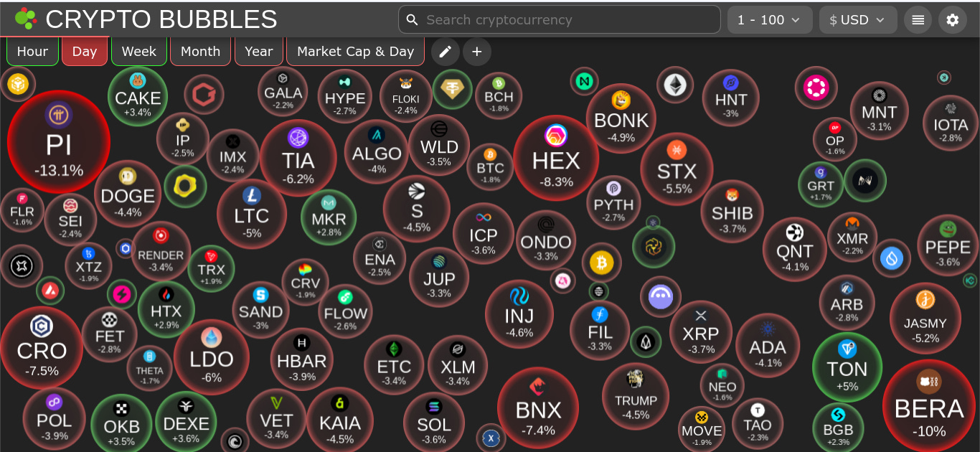Open the $ USD currency dropdown

coord(858,20)
